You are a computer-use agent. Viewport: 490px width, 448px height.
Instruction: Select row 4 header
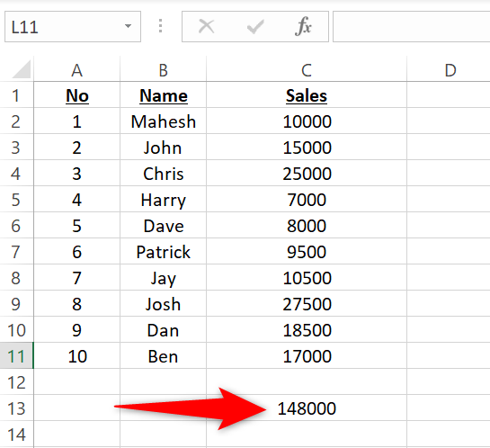(16, 174)
